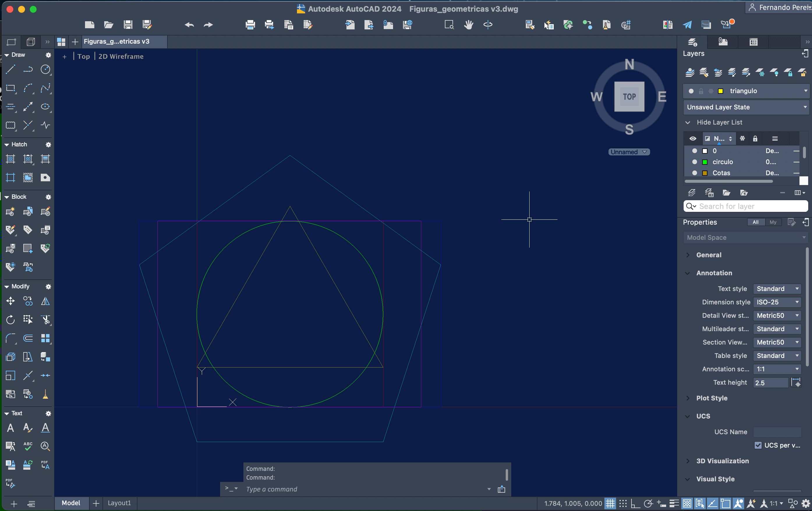The width and height of the screenshot is (812, 511).
Task: Click the Plot printer icon
Action: (x=250, y=25)
